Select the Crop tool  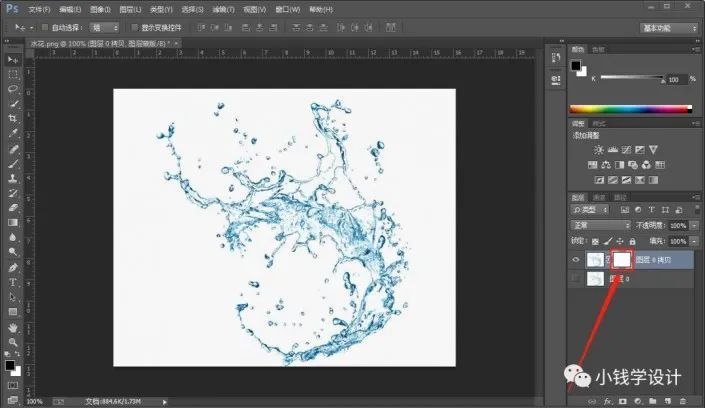coord(13,119)
